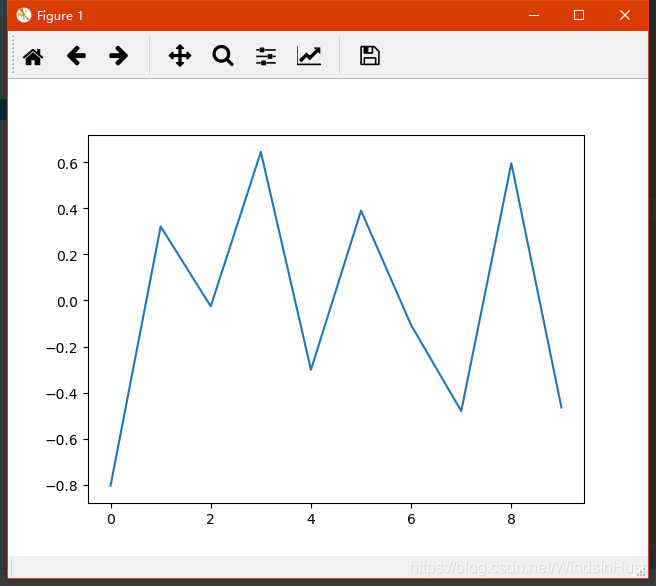656x586 pixels.
Task: Click the y-axis tick label −0.8
Action: click(x=62, y=486)
